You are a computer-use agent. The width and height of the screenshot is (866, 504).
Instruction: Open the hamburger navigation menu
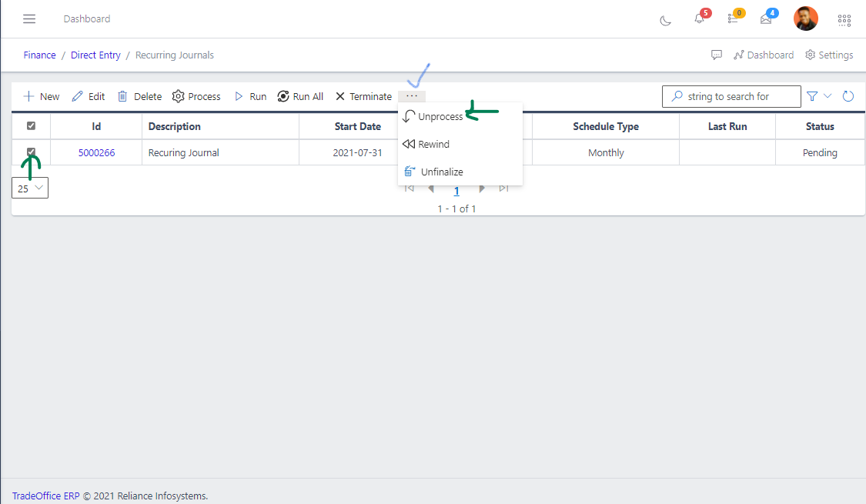pyautogui.click(x=29, y=18)
